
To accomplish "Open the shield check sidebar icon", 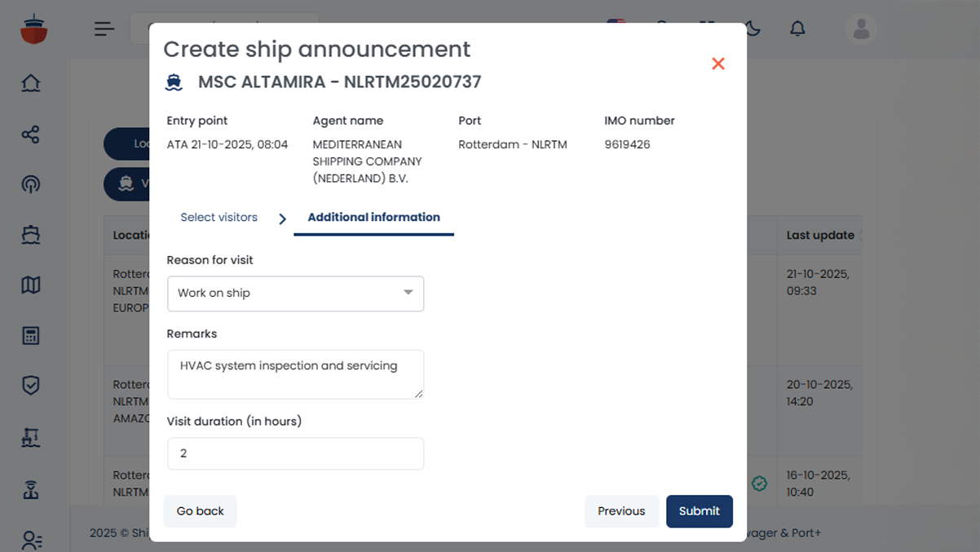I will click(31, 386).
